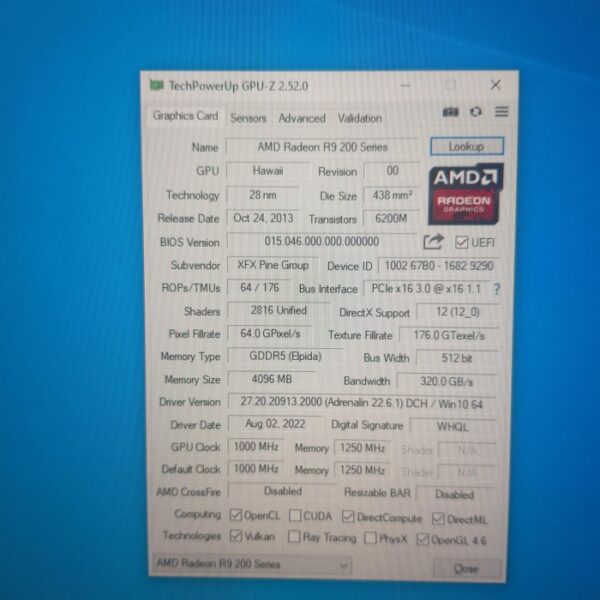Click the Bus Width field 512 bit

tap(457, 358)
